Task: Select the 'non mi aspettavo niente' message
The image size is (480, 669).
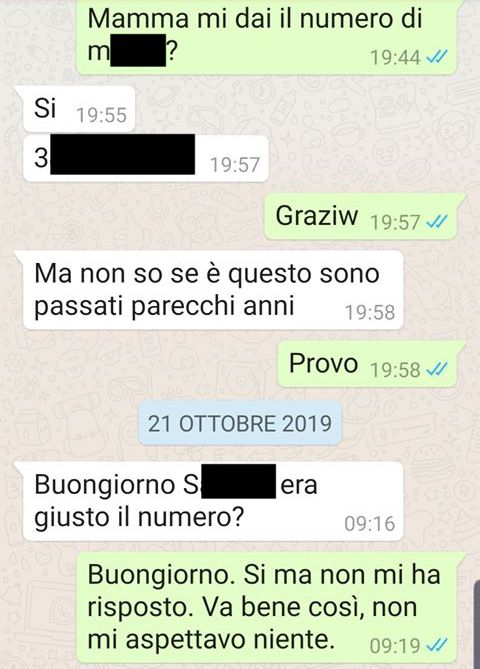Action: [267, 608]
